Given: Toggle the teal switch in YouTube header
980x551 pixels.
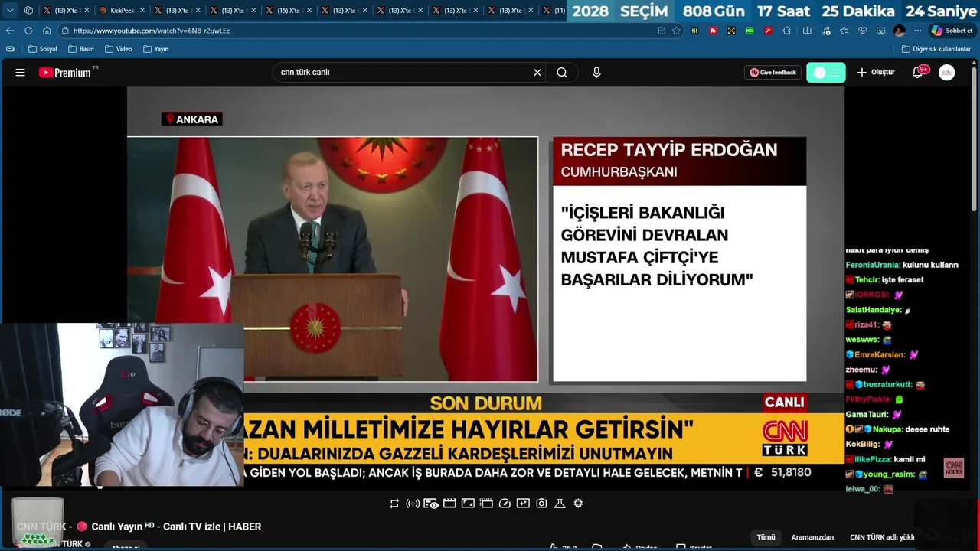Looking at the screenshot, I should pyautogui.click(x=826, y=73).
